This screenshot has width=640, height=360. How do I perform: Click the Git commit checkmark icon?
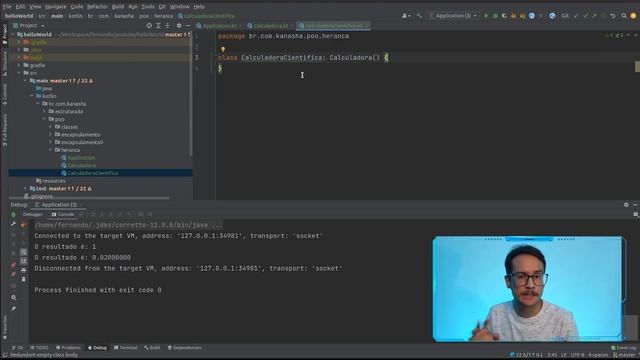(x=585, y=16)
